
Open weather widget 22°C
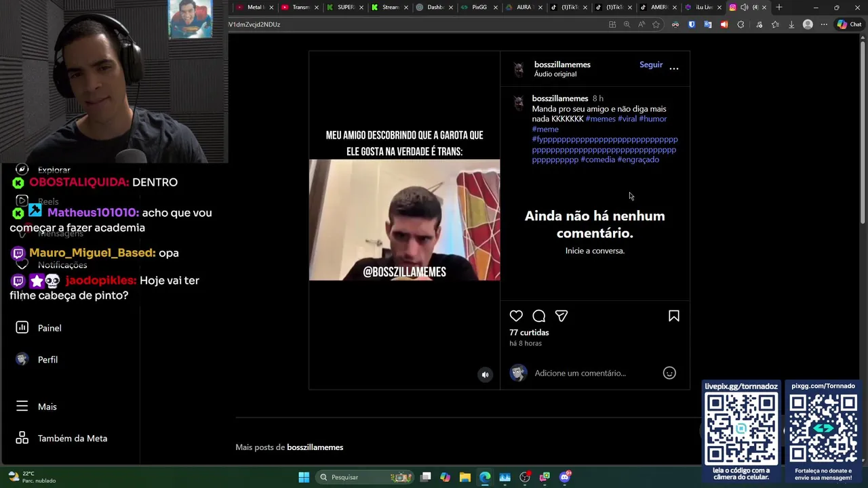(x=31, y=477)
